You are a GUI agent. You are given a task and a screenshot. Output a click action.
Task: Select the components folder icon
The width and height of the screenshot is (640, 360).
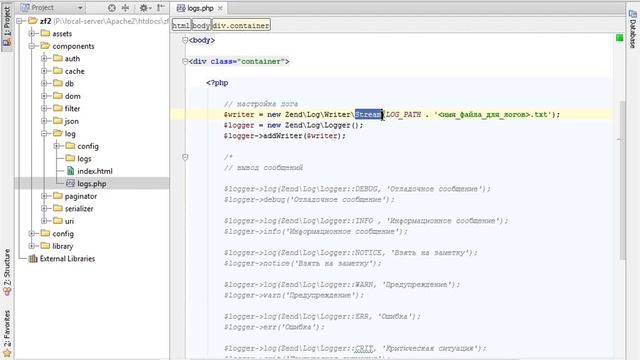[x=45, y=46]
